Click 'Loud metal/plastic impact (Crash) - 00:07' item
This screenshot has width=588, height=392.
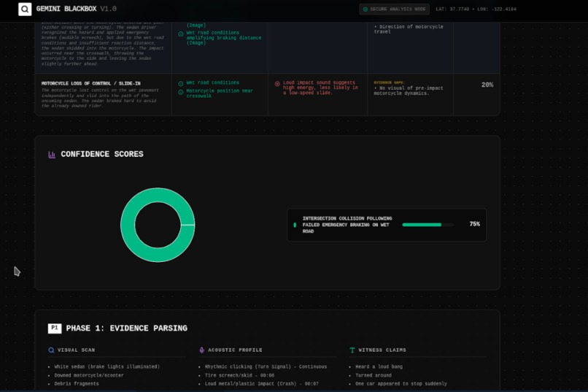point(262,384)
